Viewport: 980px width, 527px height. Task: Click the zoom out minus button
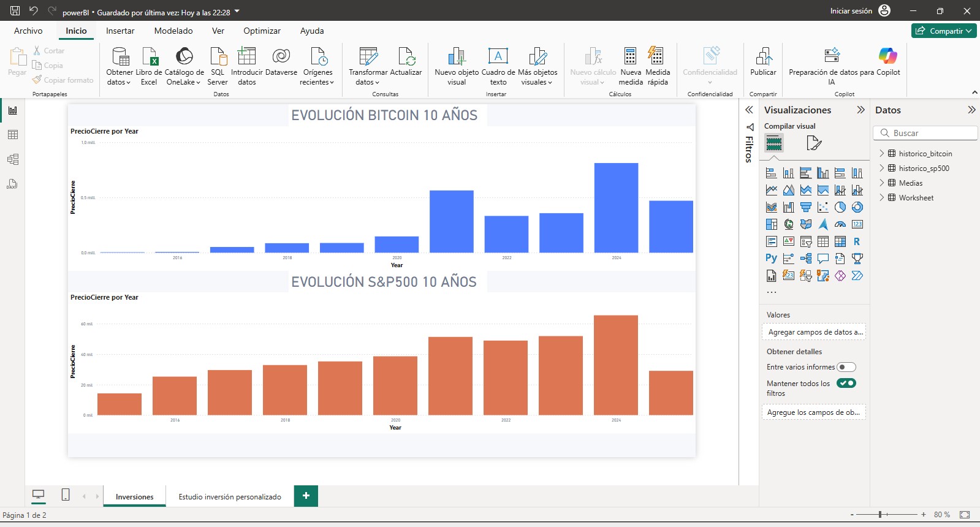[852, 515]
